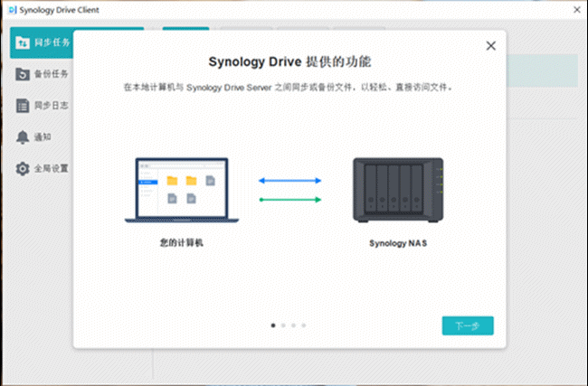Screen dimensions: 588x386
Task: Click the Synology Drive Client title icon
Action: pyautogui.click(x=13, y=10)
